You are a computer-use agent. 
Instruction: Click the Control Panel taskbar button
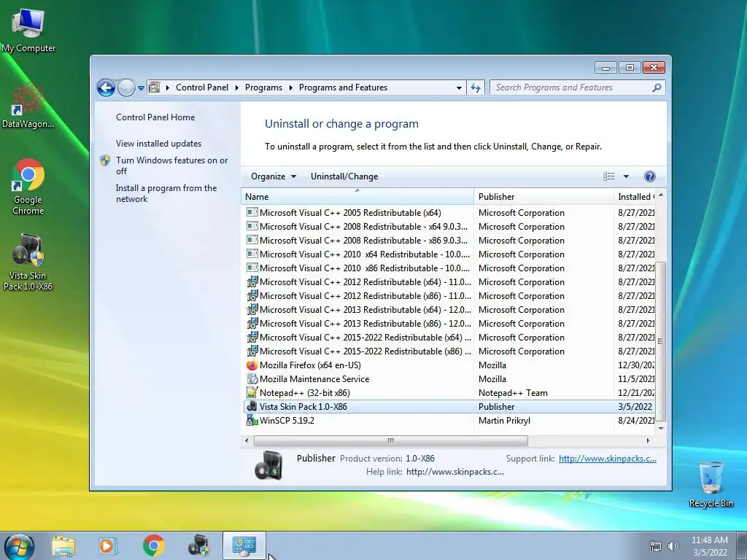coord(244,545)
